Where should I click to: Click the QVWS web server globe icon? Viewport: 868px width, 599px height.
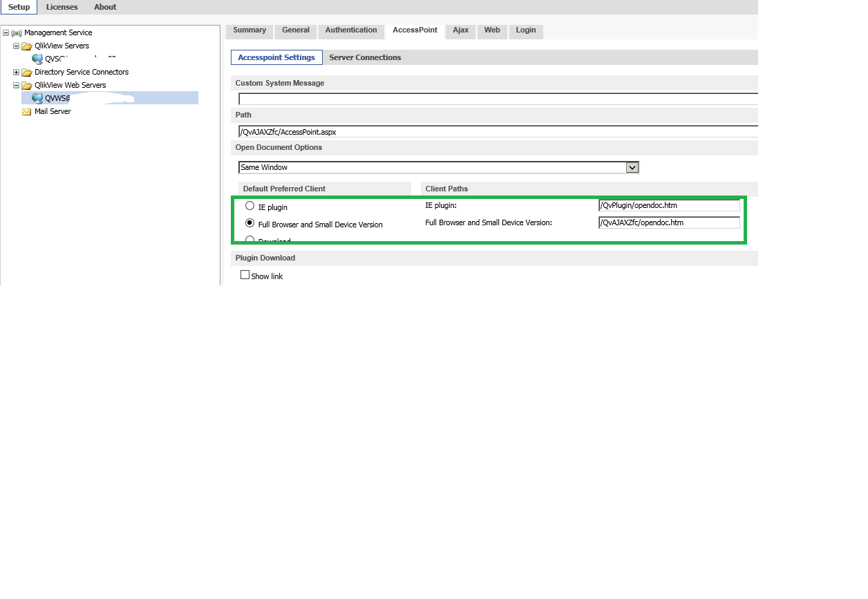37,98
